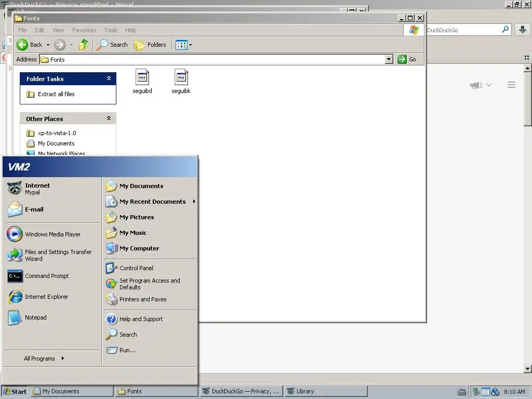Launch Windows Media Player
532x399 pixels.
tap(52, 234)
